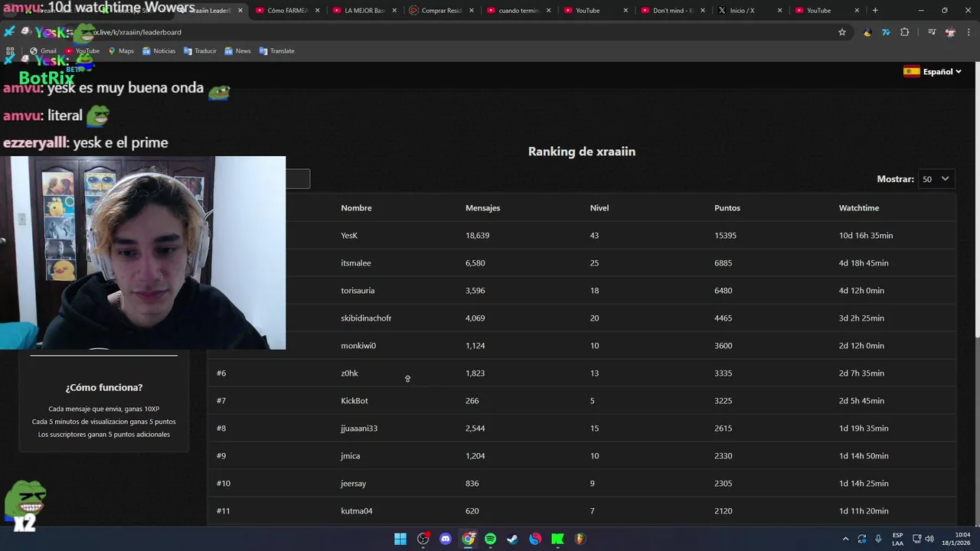
Task: Open the wizard-hat extension icon
Action: click(x=867, y=32)
